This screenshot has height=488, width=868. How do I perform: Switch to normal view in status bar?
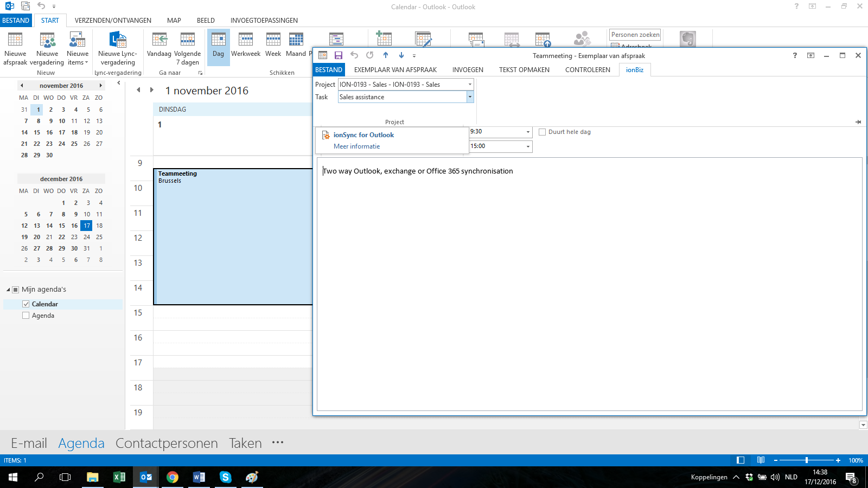click(x=741, y=460)
